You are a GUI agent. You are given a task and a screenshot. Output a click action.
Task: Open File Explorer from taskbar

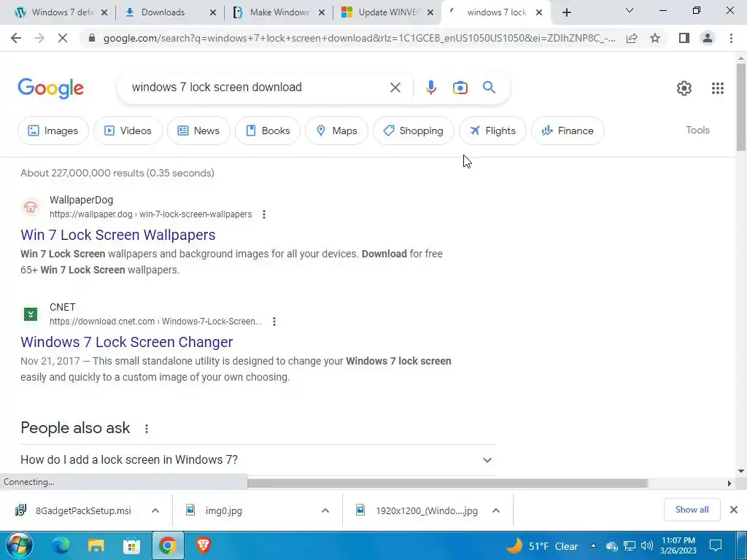96,545
